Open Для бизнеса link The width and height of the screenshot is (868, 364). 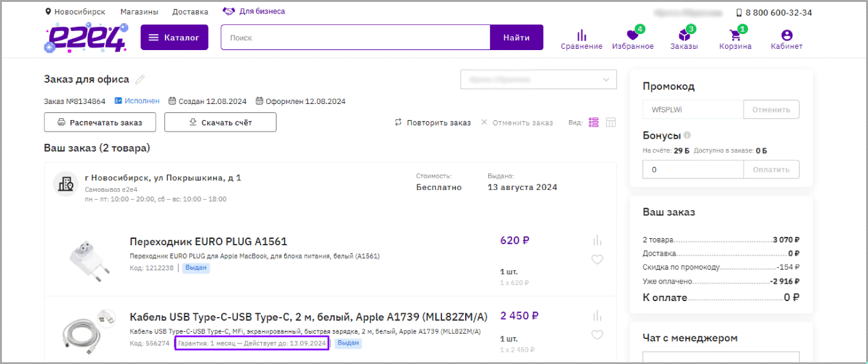point(253,12)
